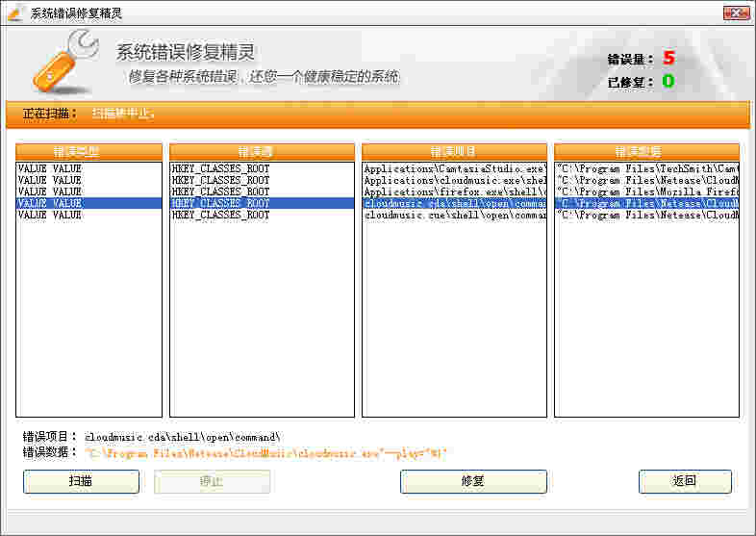
Task: Select the highlighted Program Files\Netease row
Action: coord(646,204)
